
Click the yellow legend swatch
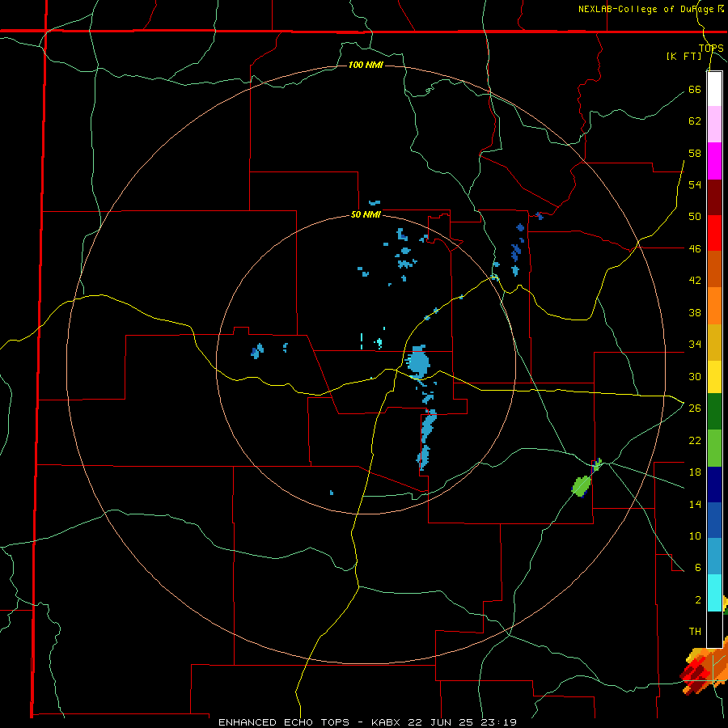pyautogui.click(x=714, y=377)
